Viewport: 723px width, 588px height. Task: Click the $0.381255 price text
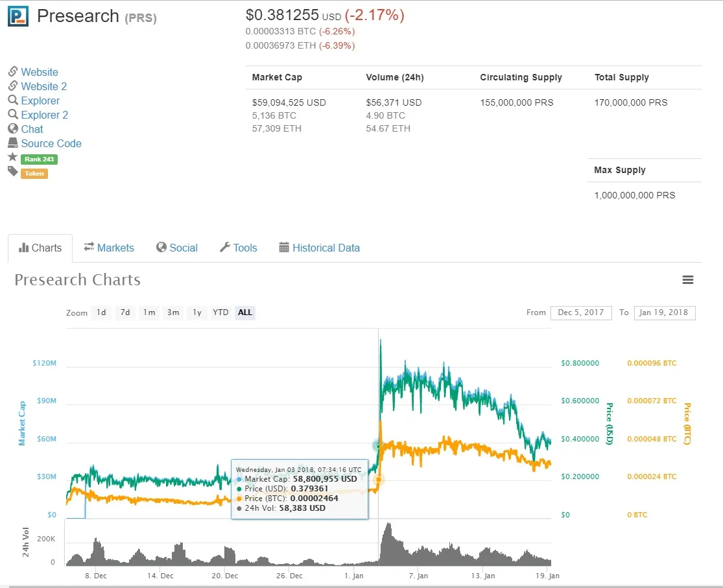click(x=282, y=15)
